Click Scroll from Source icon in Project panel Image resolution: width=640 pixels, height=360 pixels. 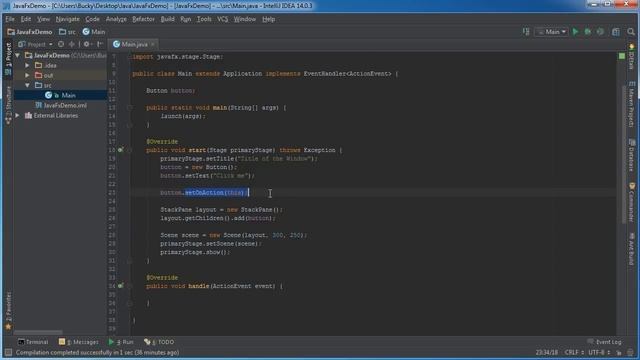tap(61, 44)
